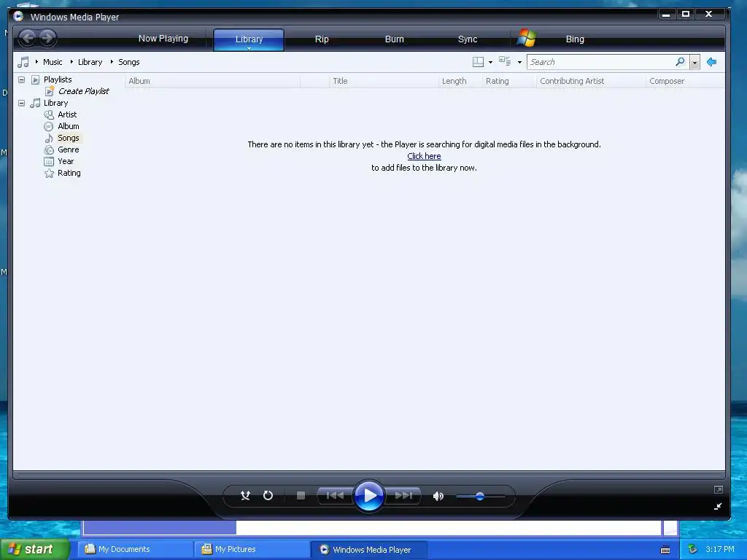Mute the volume with speaker icon
Screen dimensions: 747x560
[x=438, y=496]
